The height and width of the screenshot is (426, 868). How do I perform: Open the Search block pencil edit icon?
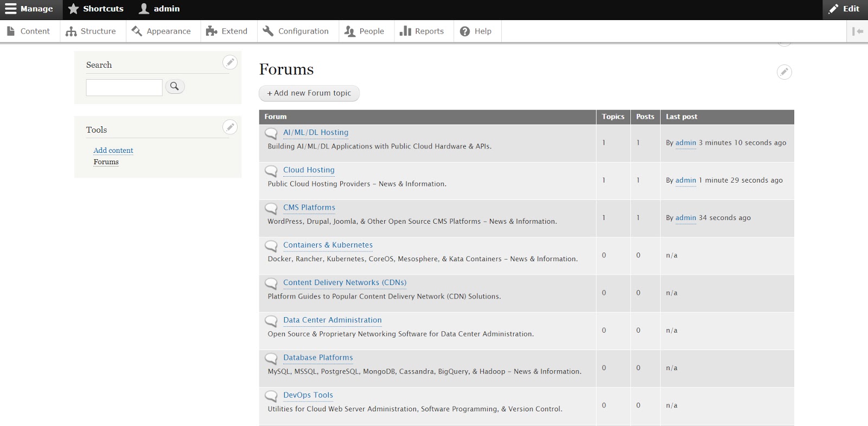(x=230, y=62)
